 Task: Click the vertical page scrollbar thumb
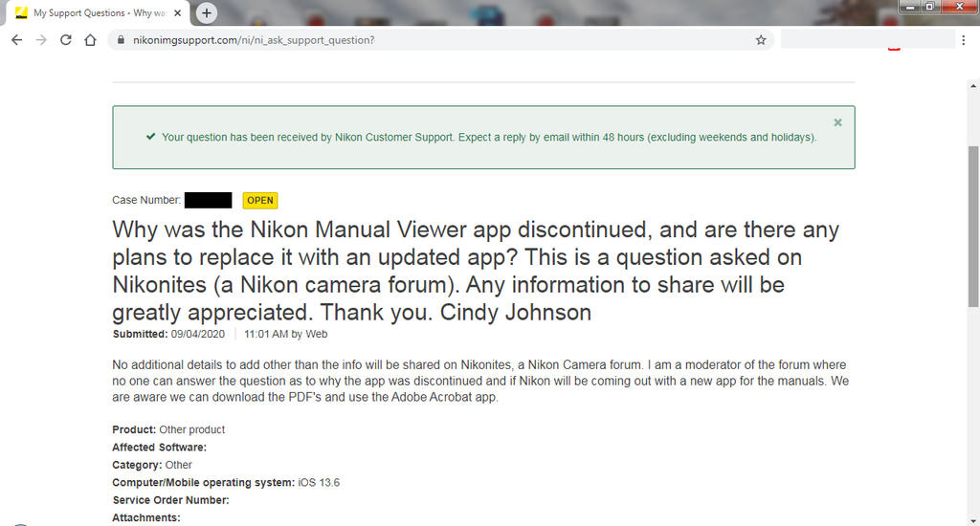click(973, 225)
